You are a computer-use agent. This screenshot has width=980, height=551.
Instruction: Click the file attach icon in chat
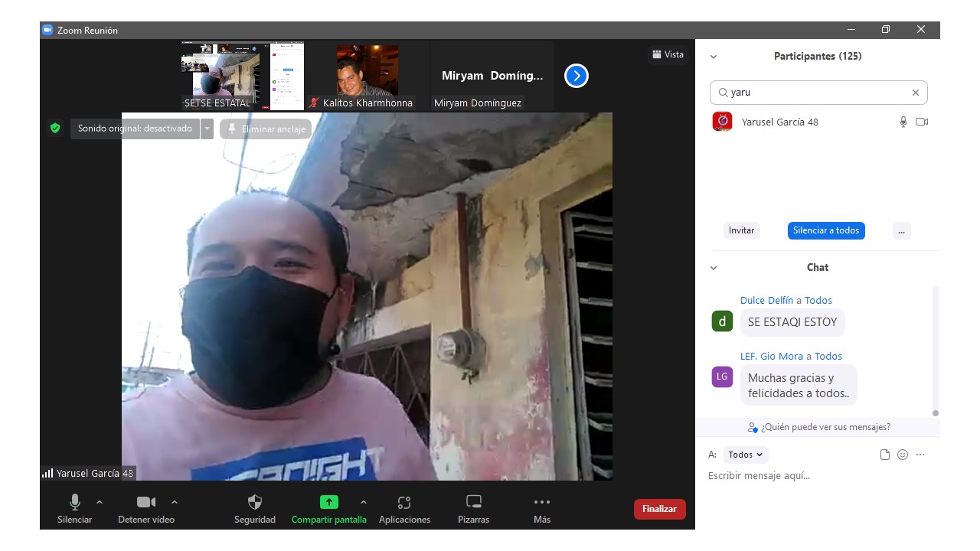(885, 455)
